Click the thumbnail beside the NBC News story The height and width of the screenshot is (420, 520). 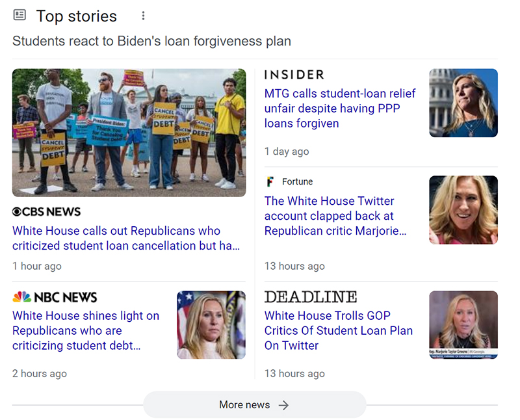click(x=211, y=325)
